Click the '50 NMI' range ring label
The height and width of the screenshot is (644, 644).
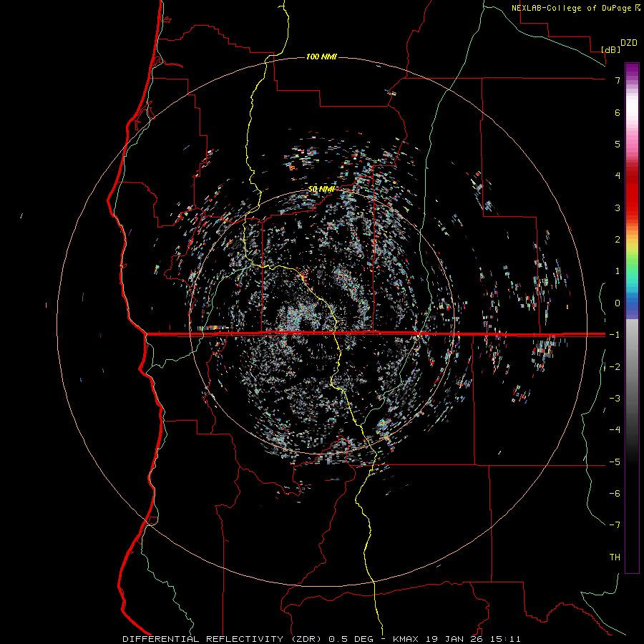click(321, 190)
